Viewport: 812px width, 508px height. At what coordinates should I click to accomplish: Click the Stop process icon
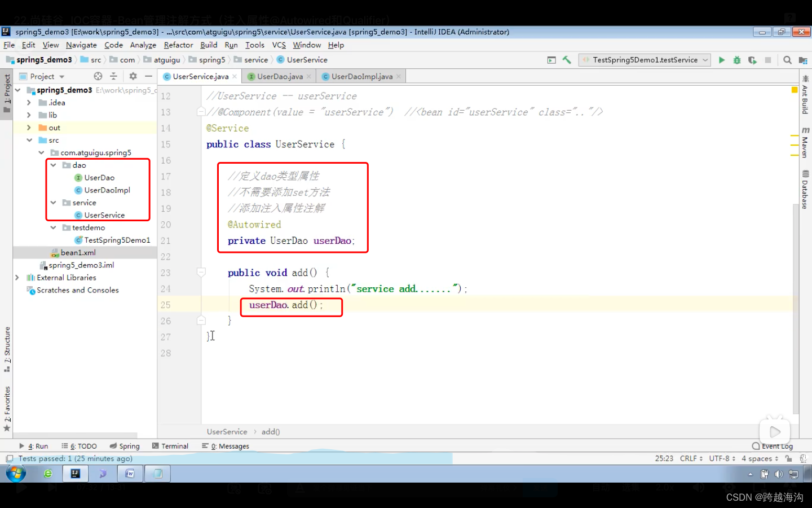pos(767,60)
